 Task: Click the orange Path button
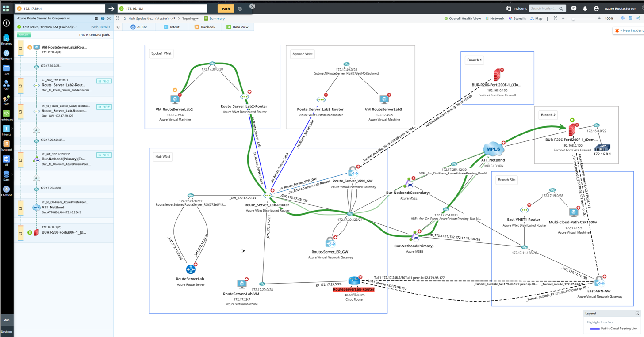pyautogui.click(x=226, y=8)
